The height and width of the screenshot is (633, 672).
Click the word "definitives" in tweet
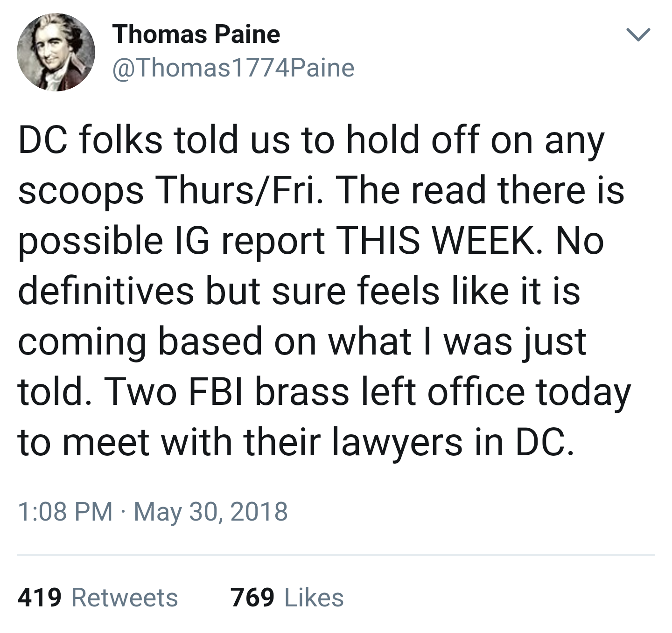pyautogui.click(x=106, y=291)
